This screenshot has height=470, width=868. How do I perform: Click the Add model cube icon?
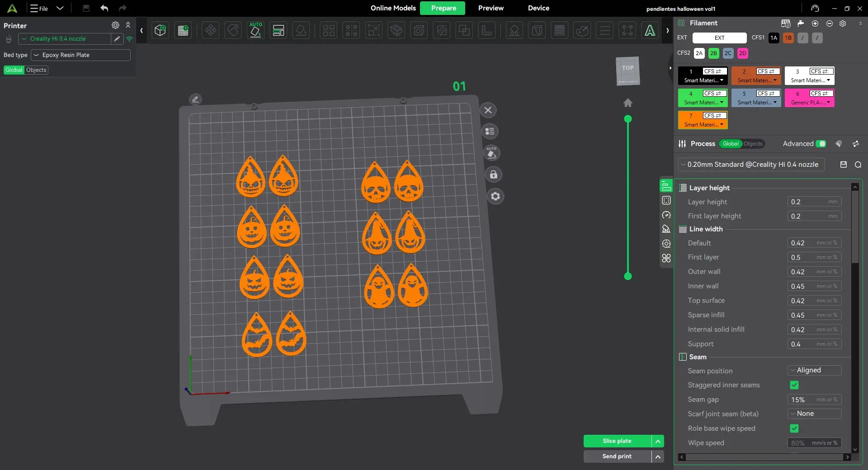point(160,30)
